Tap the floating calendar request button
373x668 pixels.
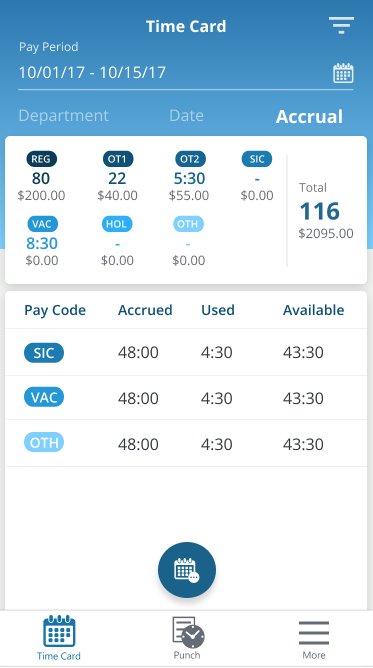(186, 570)
